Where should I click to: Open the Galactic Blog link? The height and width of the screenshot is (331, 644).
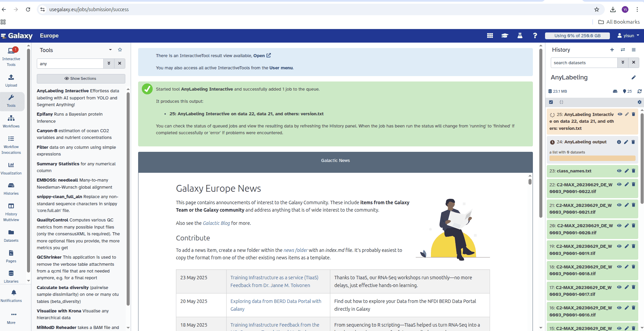tap(216, 223)
